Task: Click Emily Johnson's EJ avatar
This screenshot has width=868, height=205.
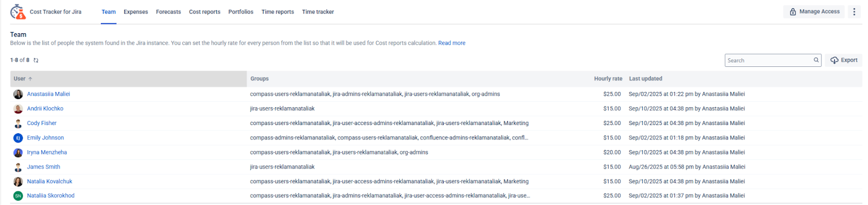Action: pyautogui.click(x=18, y=138)
